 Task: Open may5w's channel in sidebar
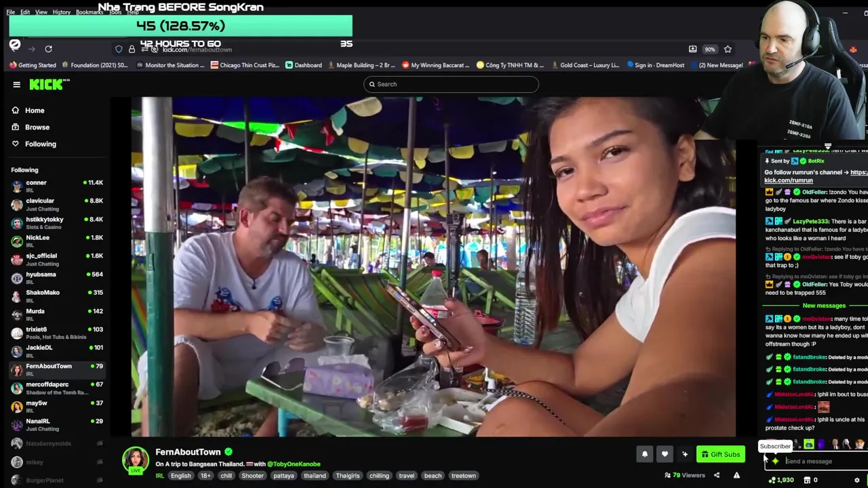click(x=58, y=406)
